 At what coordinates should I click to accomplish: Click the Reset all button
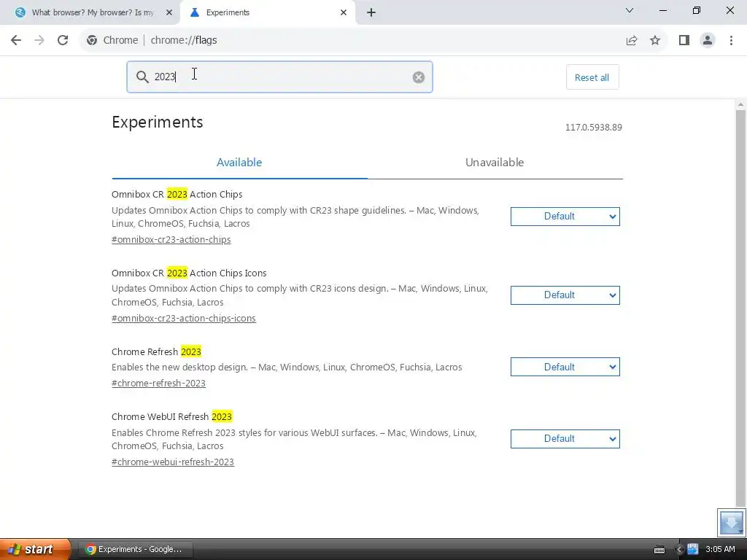pyautogui.click(x=592, y=77)
